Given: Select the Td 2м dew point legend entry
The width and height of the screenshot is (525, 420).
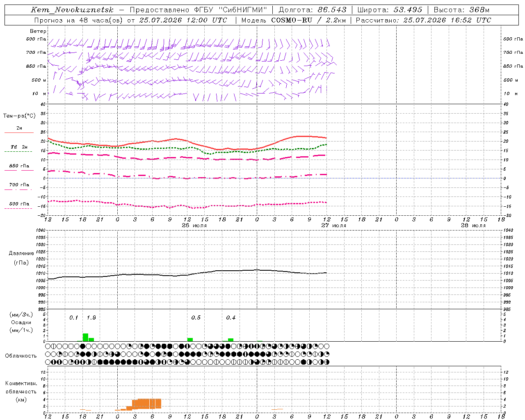Looking at the screenshot, I should (19, 147).
